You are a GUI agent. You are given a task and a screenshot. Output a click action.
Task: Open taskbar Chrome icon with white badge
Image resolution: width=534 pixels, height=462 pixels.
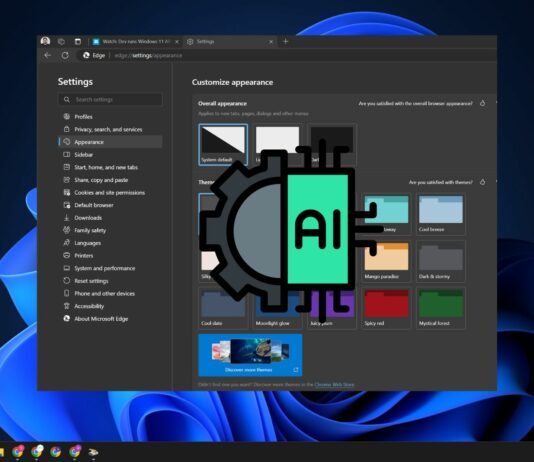pos(37,452)
